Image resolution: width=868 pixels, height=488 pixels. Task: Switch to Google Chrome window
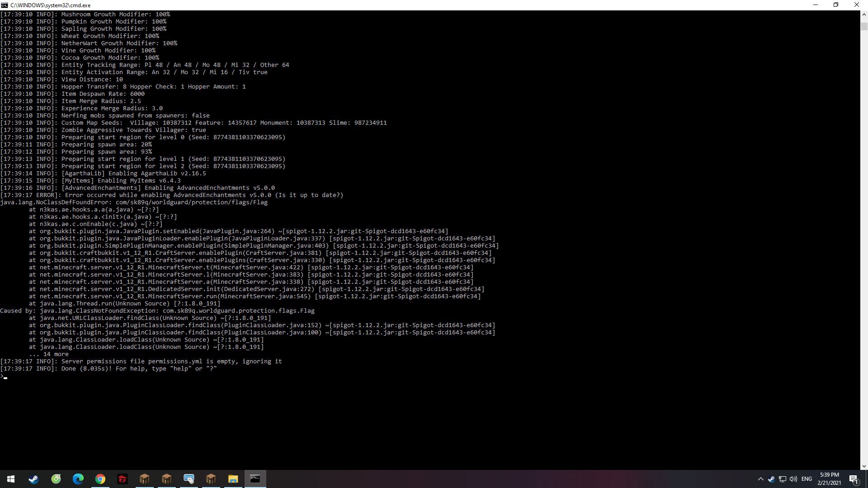pyautogui.click(x=100, y=479)
